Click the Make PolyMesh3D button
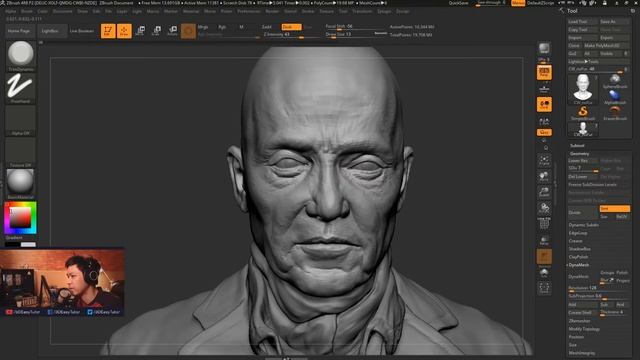The image size is (640, 360). pyautogui.click(x=606, y=46)
